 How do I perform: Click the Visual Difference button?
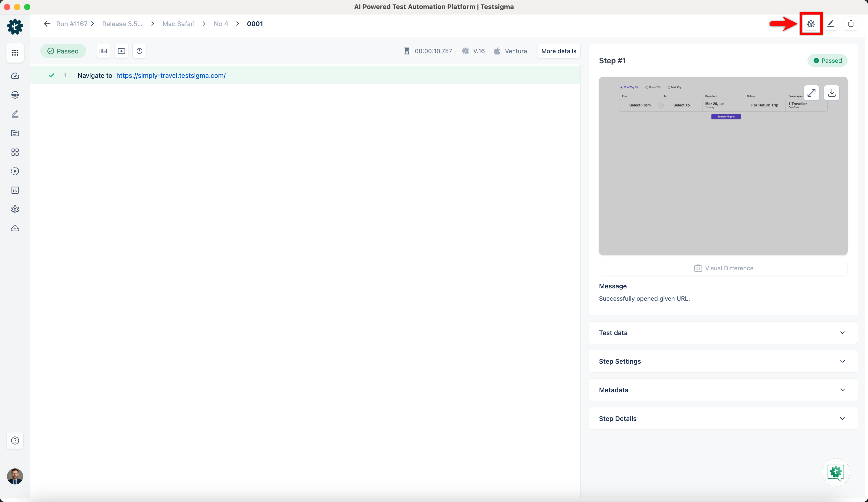click(723, 268)
